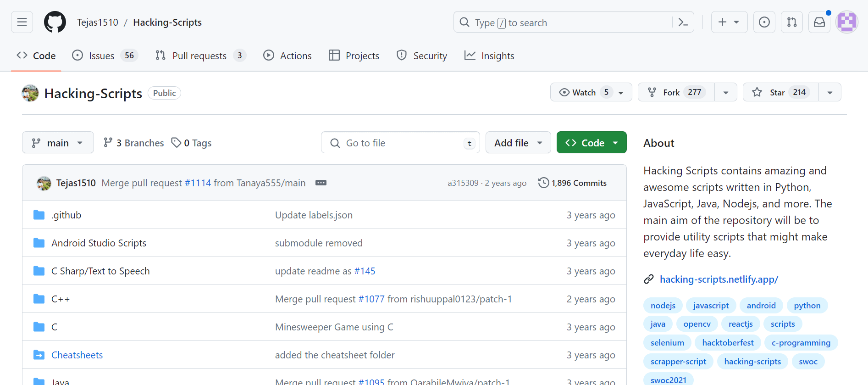Star the Hacking-Scripts repository
Viewport: 868px width, 385px height.
tap(781, 92)
